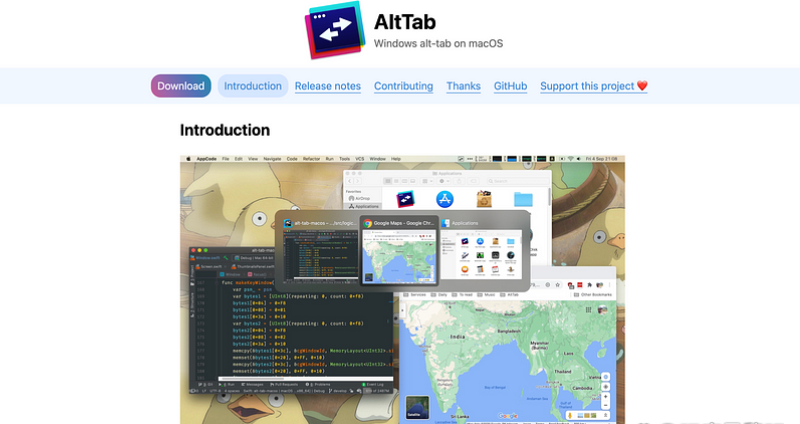Click the Finder window back arrow

(349, 181)
